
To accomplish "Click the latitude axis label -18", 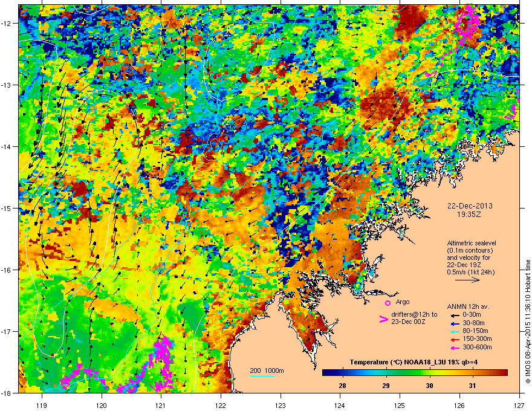I will (x=7, y=393).
